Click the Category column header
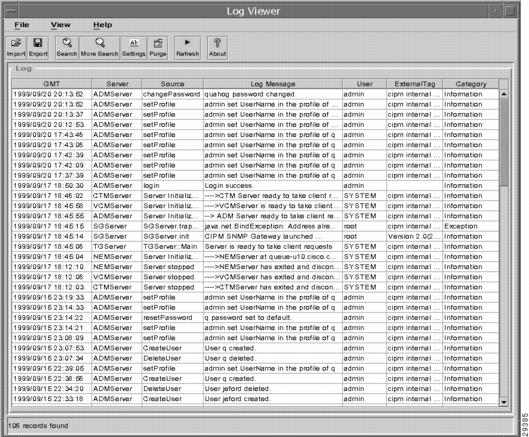 471,84
